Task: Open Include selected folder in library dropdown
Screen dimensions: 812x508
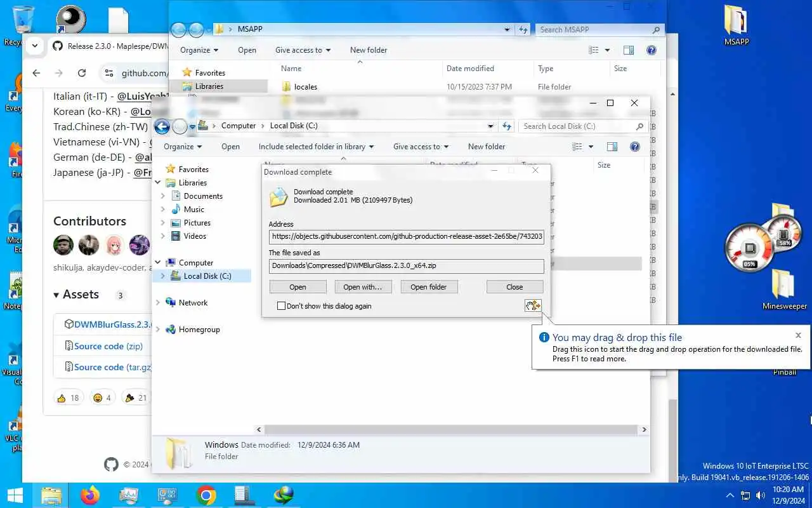Action: (316, 147)
